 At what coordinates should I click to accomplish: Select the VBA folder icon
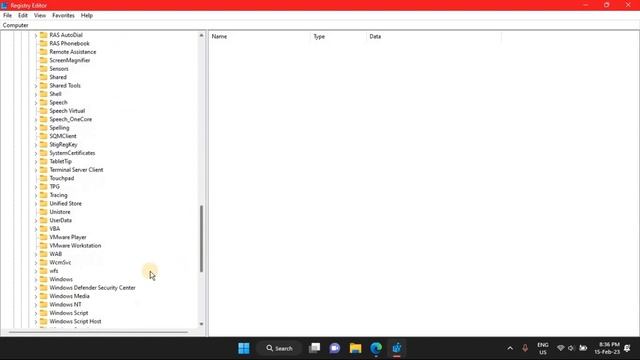point(44,229)
